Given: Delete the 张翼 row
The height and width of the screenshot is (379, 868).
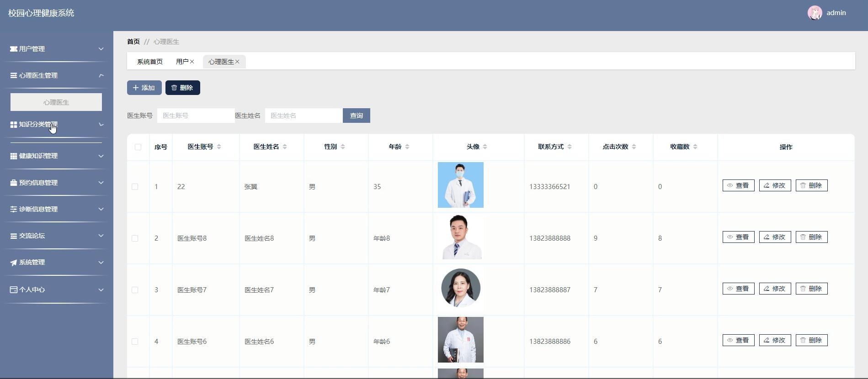Looking at the screenshot, I should click(x=812, y=185).
